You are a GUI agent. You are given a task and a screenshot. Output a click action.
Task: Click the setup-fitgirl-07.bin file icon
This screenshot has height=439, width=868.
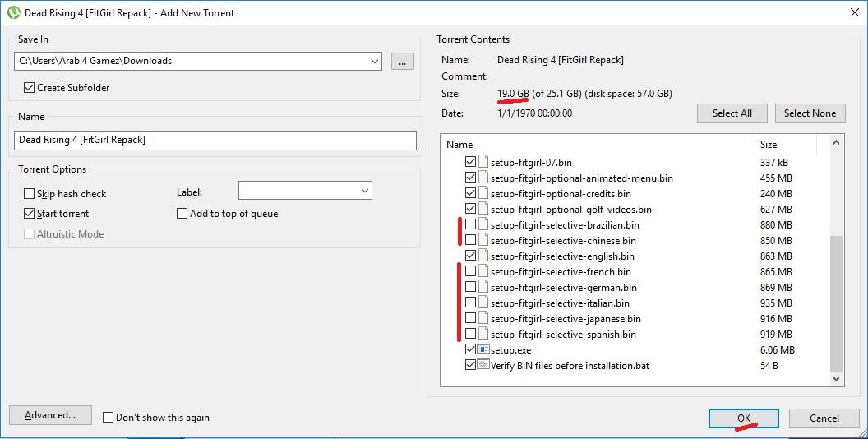pyautogui.click(x=483, y=163)
